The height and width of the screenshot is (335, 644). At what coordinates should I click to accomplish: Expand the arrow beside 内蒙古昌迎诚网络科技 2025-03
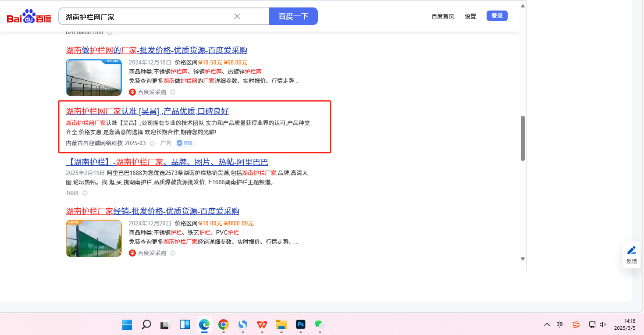click(152, 143)
